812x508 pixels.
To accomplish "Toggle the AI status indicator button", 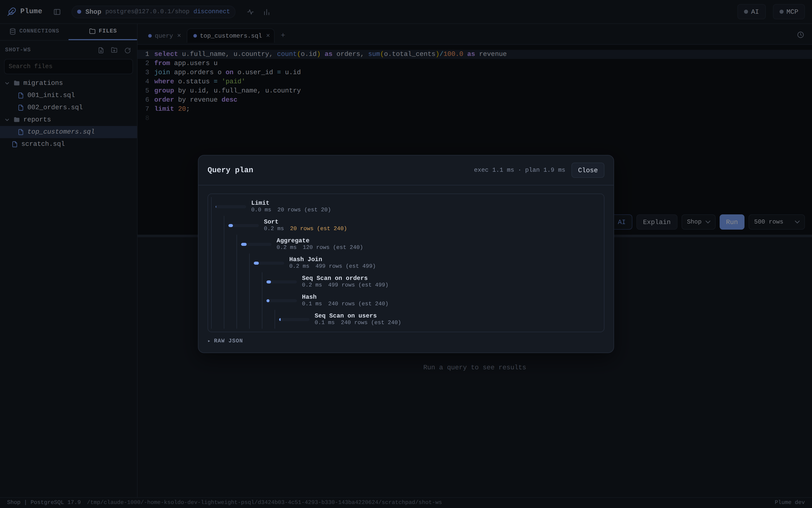I will pos(751,12).
